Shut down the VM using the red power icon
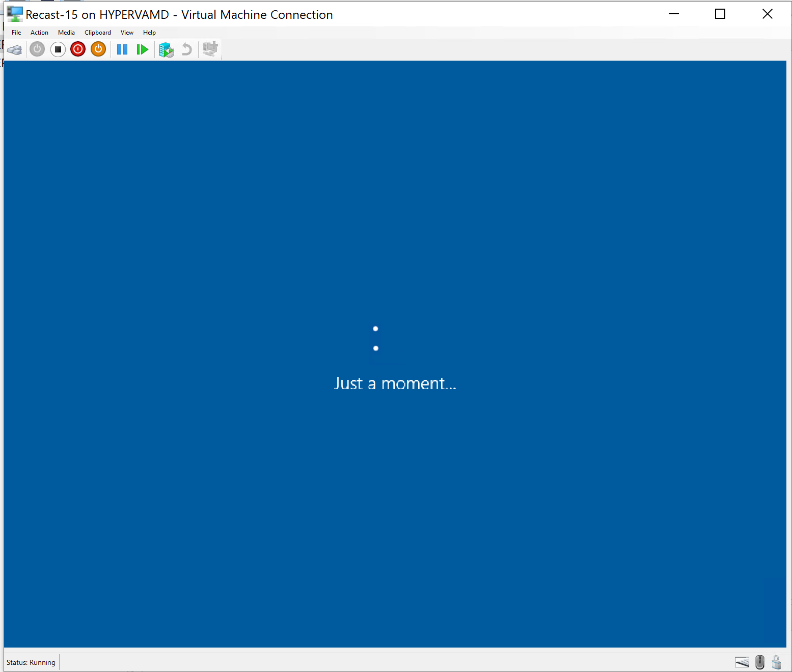 (x=78, y=49)
